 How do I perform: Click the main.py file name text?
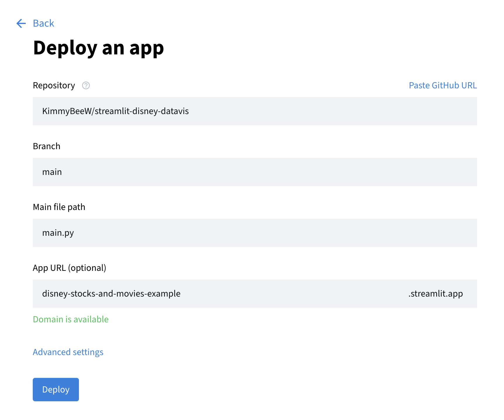click(58, 233)
